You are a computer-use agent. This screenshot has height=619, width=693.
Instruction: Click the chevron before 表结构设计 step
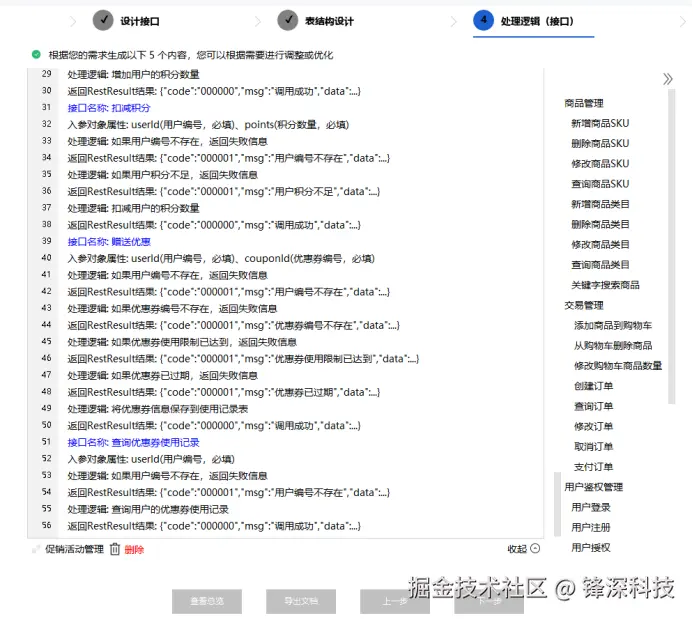point(258,21)
